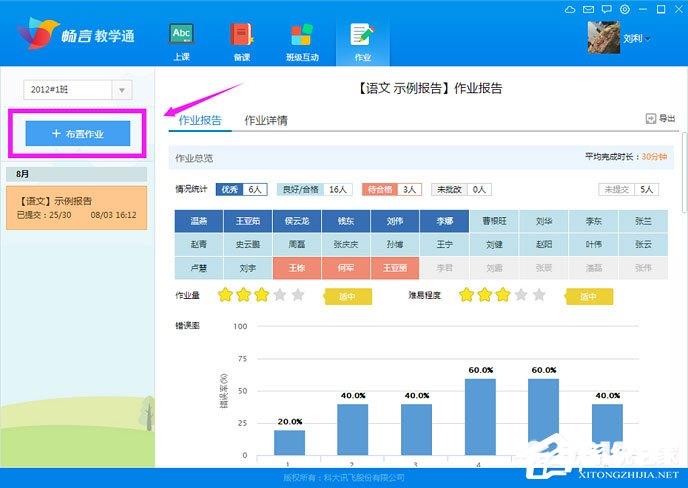
Task: Open the cloud storage icon in title bar
Action: point(570,10)
